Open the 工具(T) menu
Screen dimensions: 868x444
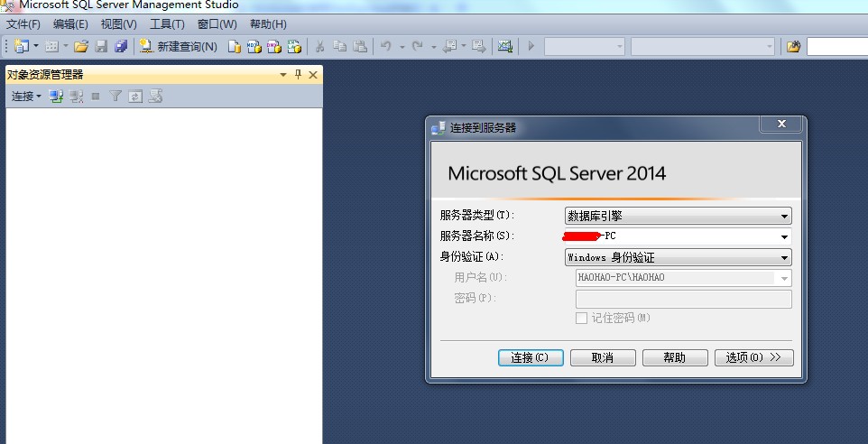tap(167, 24)
